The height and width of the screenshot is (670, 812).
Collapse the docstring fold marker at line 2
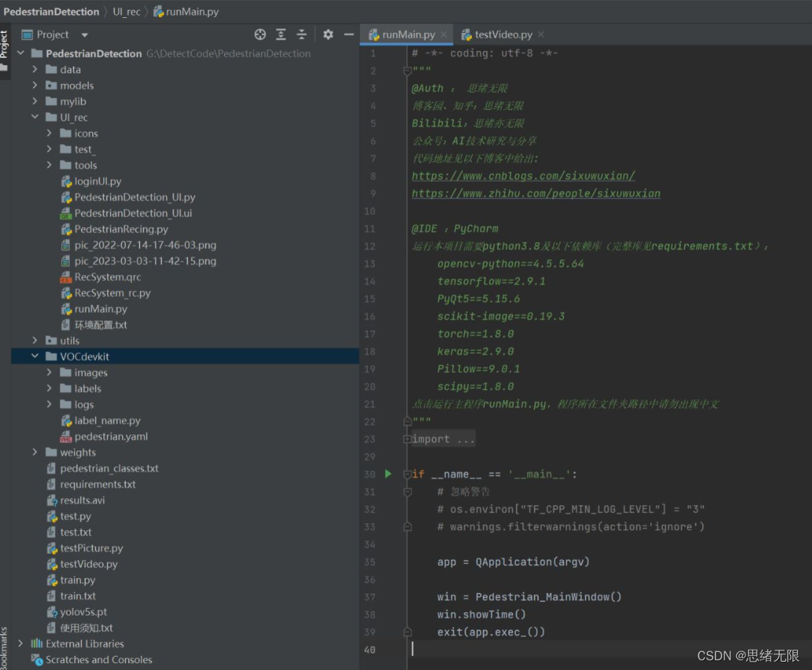pyautogui.click(x=407, y=71)
